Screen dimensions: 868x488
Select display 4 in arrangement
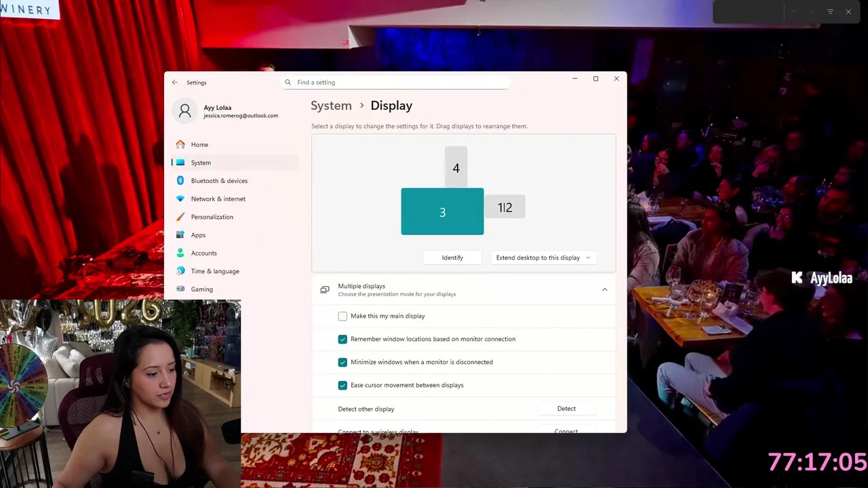pyautogui.click(x=456, y=167)
